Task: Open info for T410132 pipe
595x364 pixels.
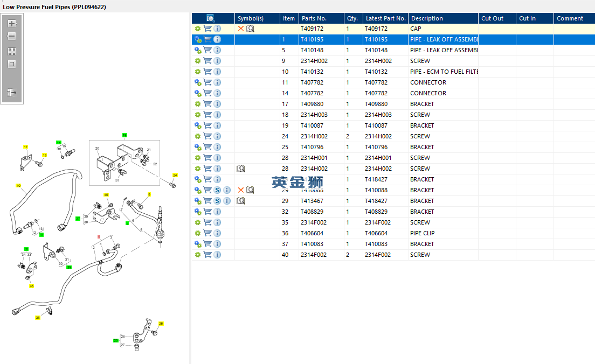Action: click(x=217, y=72)
